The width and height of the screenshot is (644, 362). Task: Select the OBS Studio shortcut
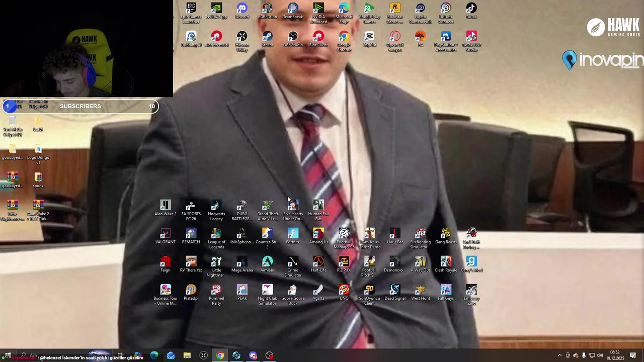pyautogui.click(x=293, y=39)
